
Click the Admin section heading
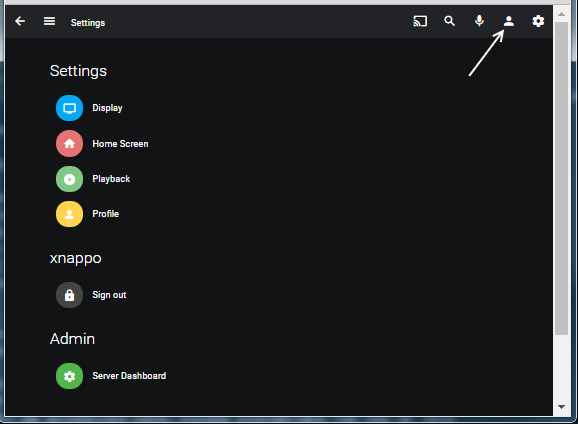[72, 339]
